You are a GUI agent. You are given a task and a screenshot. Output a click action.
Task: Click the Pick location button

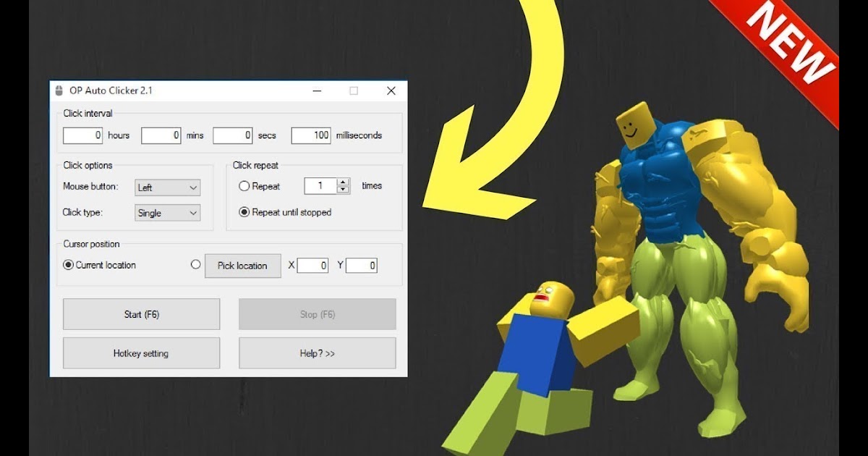tap(242, 266)
